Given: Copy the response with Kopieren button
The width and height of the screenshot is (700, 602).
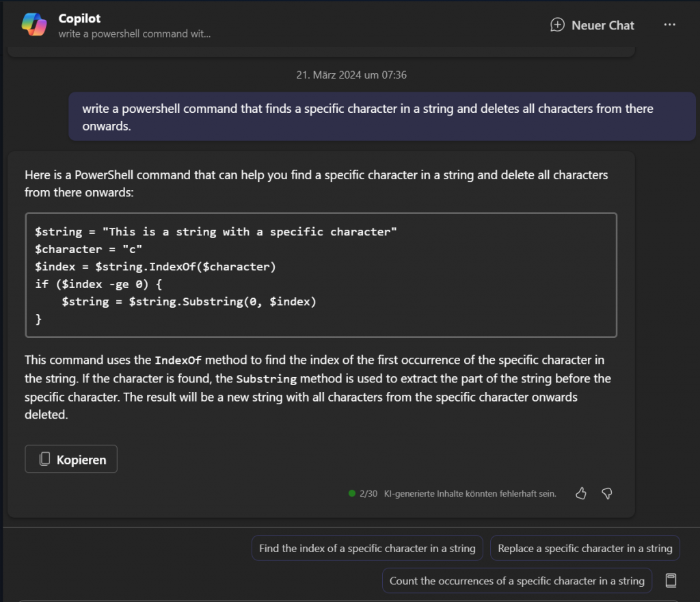Looking at the screenshot, I should (x=71, y=459).
